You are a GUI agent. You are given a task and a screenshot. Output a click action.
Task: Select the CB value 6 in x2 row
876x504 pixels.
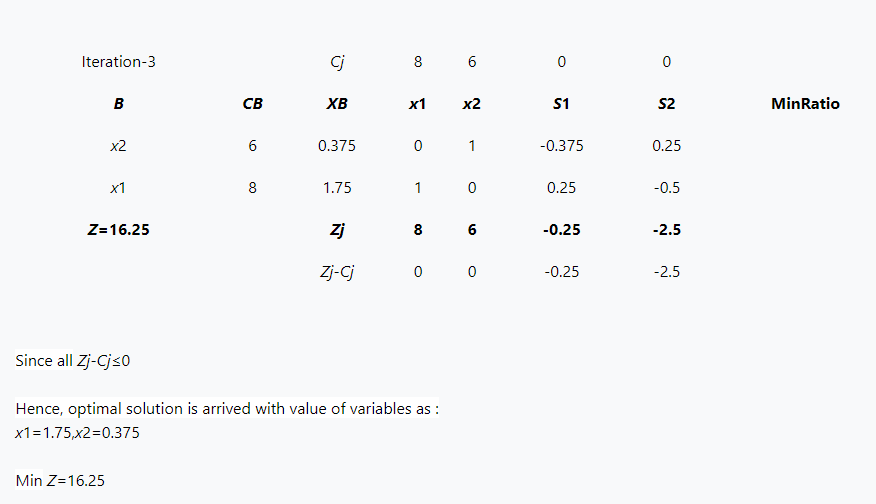point(253,146)
